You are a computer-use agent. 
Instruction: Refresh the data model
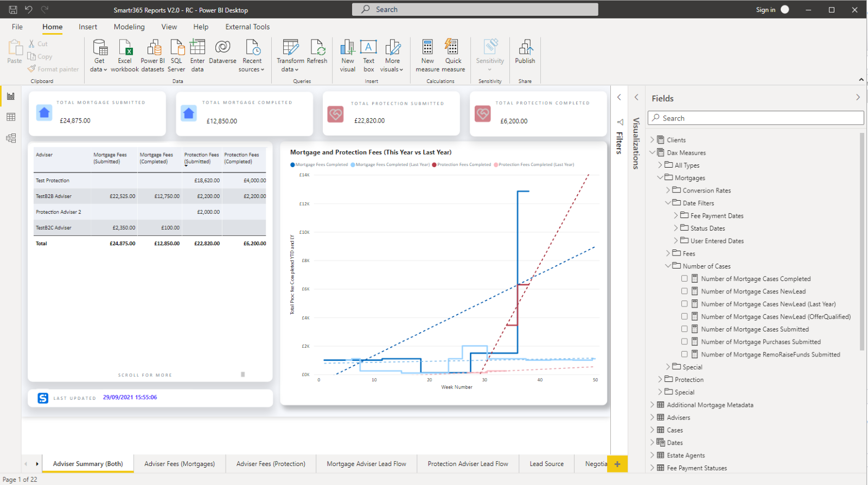tap(317, 52)
